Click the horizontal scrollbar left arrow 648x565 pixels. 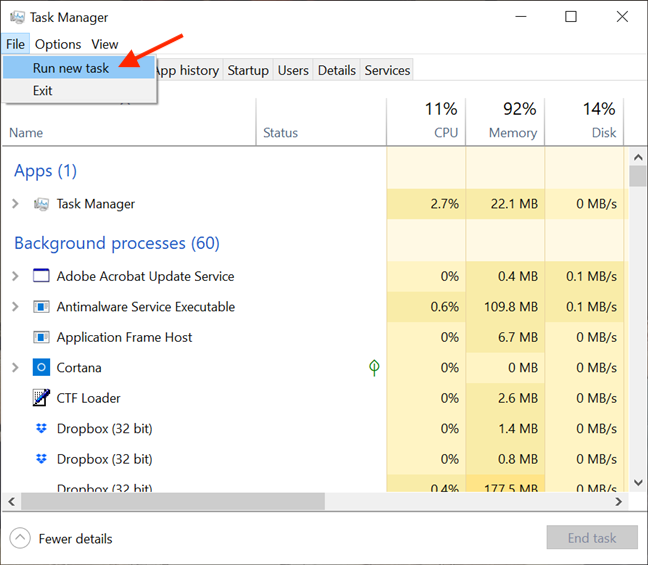point(12,501)
